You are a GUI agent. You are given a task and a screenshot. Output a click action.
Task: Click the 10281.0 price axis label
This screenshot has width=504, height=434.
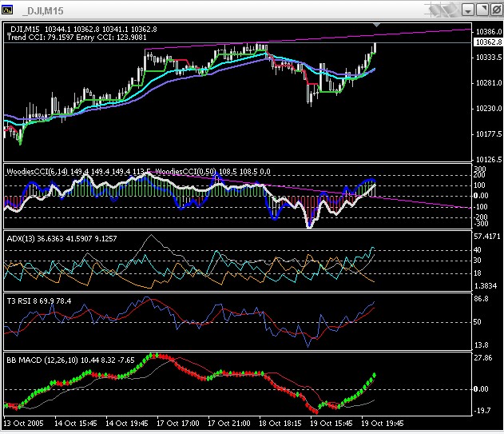[489, 83]
